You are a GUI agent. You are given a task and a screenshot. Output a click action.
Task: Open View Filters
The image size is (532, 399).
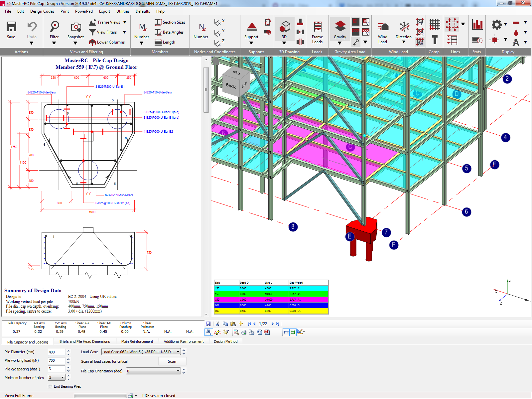pos(107,32)
